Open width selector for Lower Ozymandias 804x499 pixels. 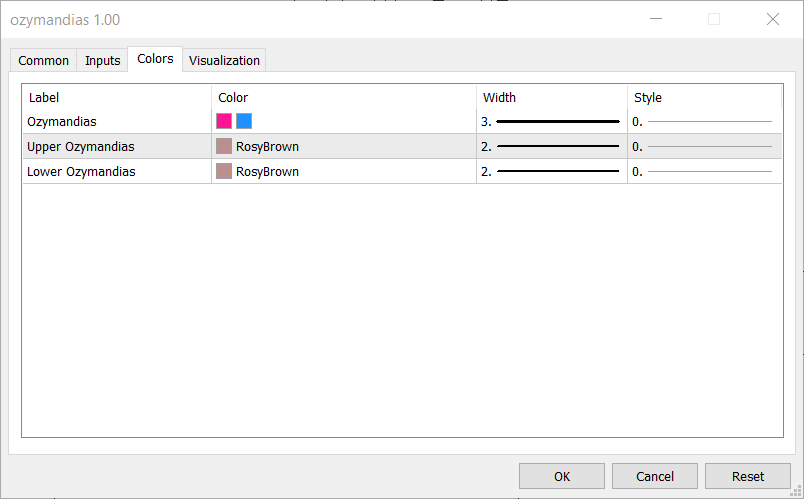coord(552,171)
